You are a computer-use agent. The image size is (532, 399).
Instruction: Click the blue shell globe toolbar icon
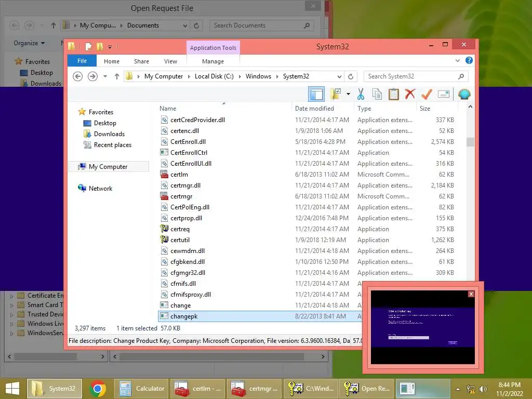pyautogui.click(x=464, y=94)
